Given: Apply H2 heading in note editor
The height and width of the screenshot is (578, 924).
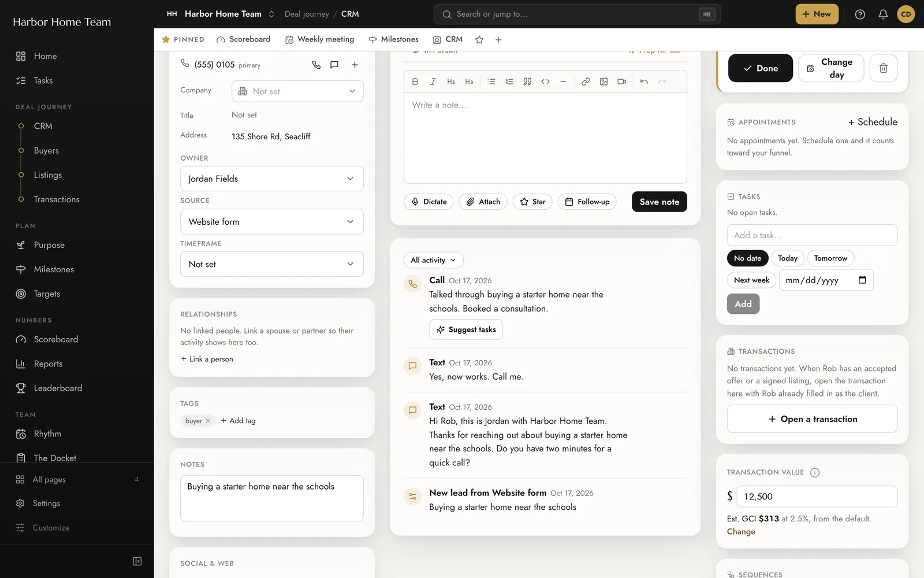Looking at the screenshot, I should (x=451, y=81).
